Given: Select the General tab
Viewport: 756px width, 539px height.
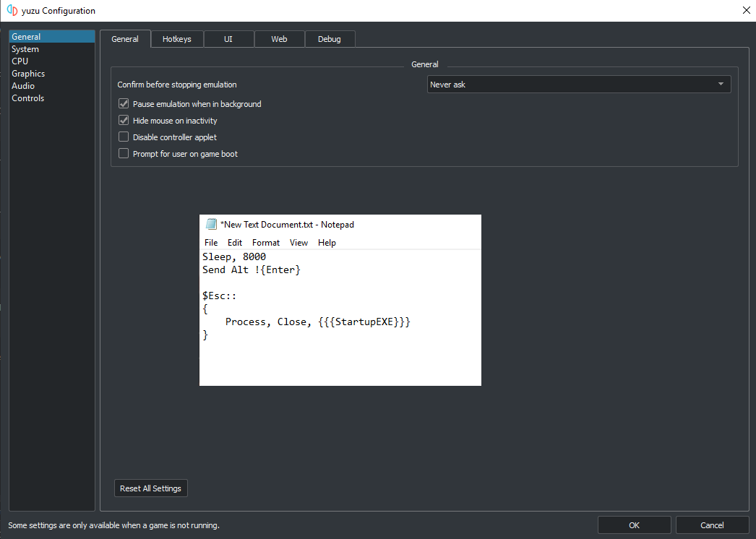Looking at the screenshot, I should (125, 39).
